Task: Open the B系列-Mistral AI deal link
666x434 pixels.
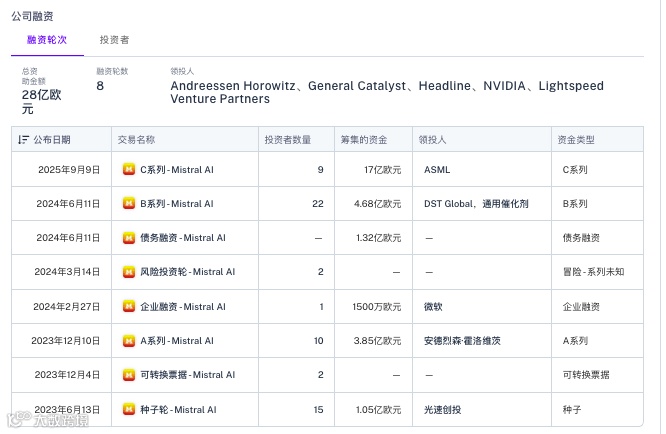Action: 177,204
